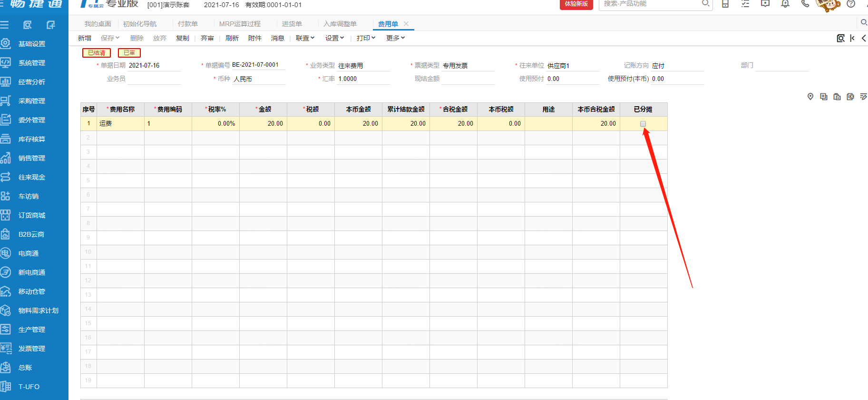
Task: Open 电商通 module
Action: (29, 253)
